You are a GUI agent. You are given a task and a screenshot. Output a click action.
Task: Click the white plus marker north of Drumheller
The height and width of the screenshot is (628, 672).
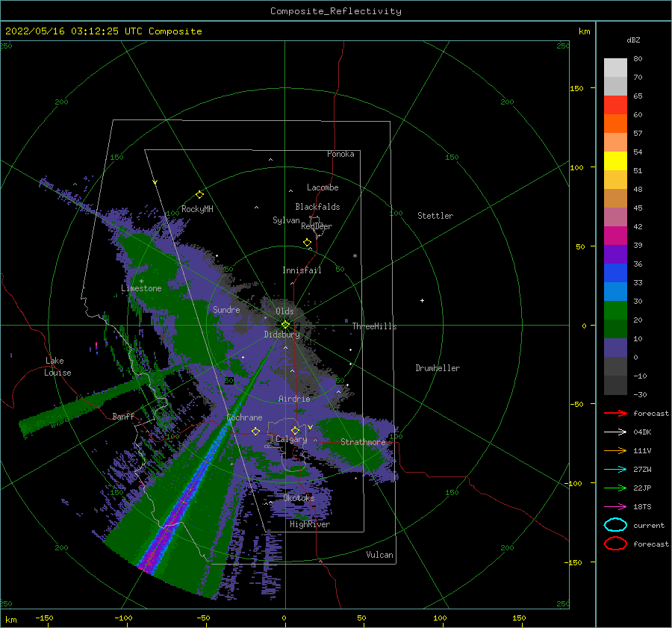coord(422,300)
